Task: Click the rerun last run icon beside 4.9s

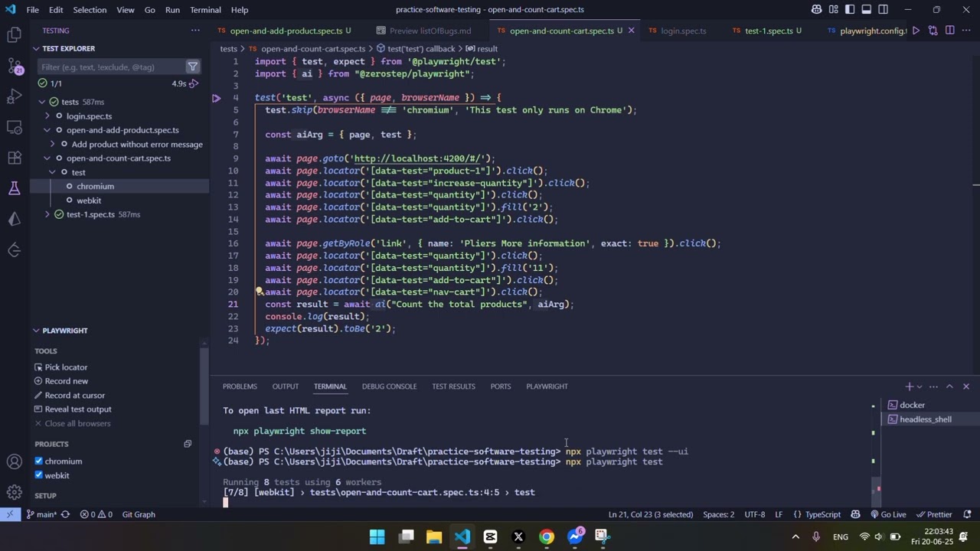Action: click(194, 83)
